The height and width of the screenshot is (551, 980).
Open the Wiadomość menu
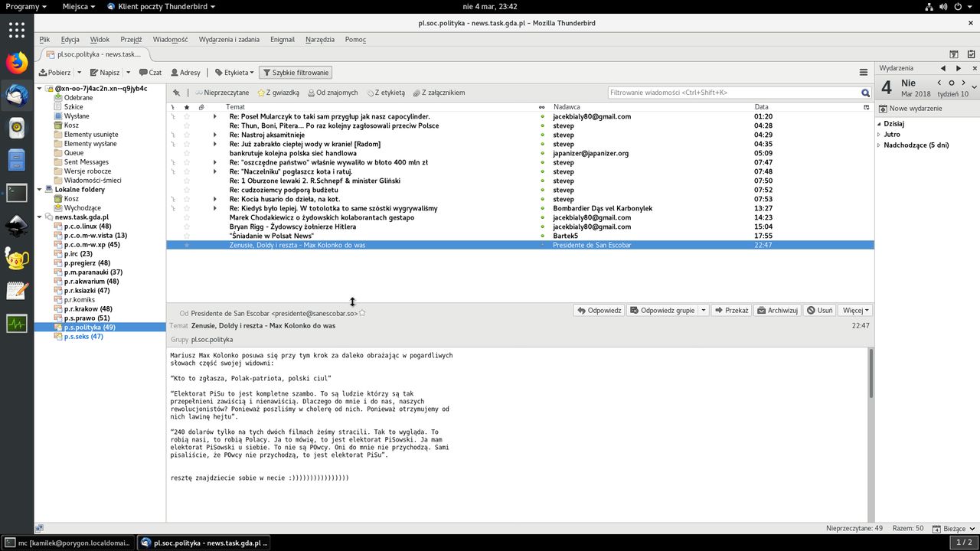click(x=170, y=39)
